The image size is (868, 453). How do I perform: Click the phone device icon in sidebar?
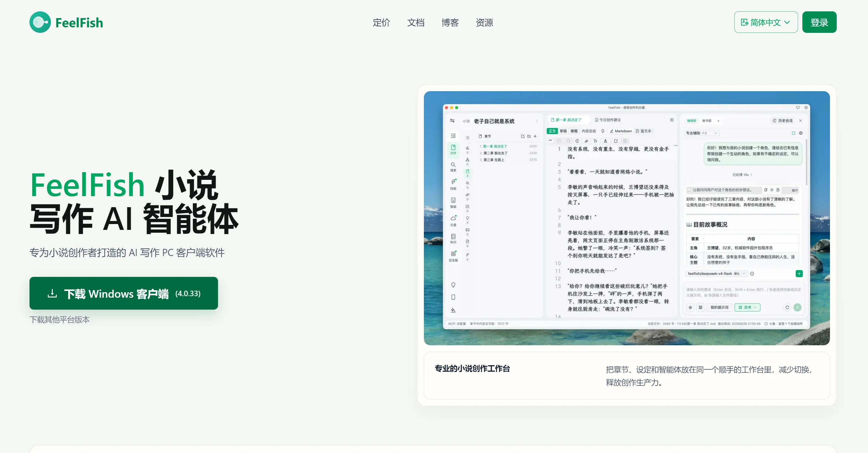[453, 297]
